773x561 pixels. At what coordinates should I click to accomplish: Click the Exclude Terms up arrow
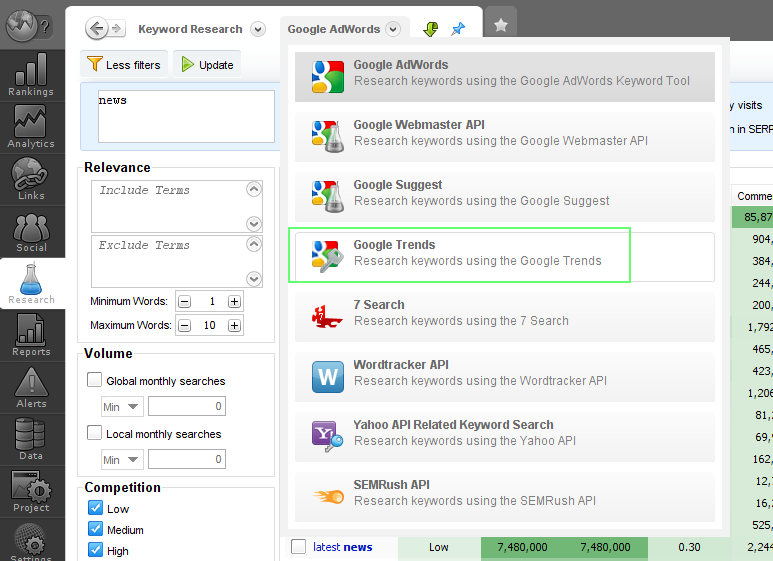[254, 245]
